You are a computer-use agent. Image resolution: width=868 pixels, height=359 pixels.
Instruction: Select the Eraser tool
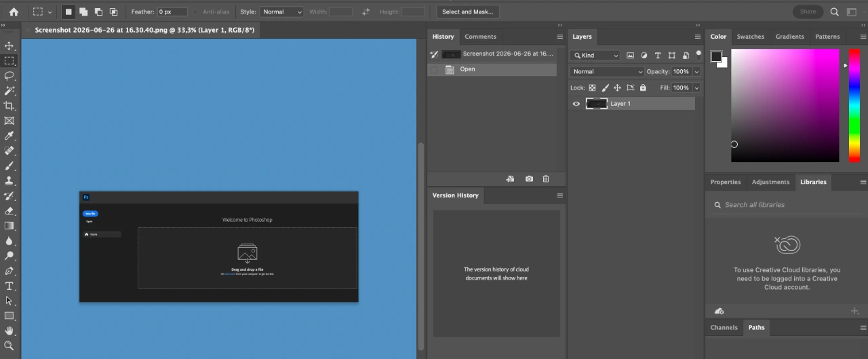(9, 210)
